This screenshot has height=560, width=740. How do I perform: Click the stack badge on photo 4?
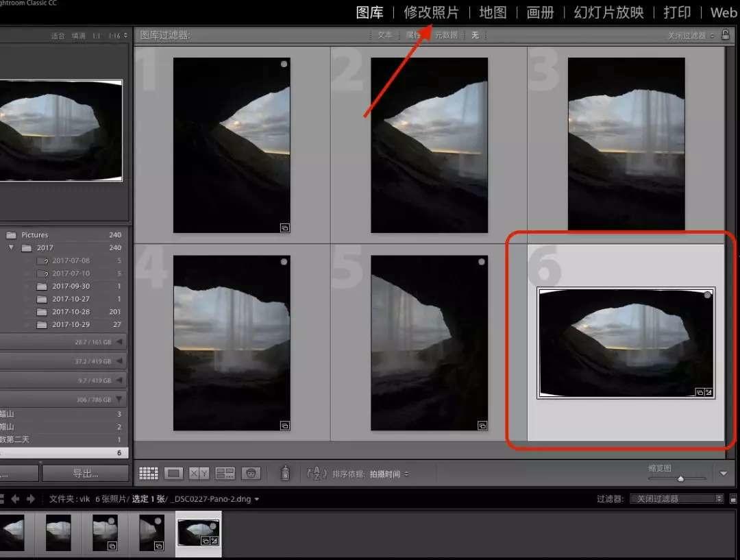284,426
